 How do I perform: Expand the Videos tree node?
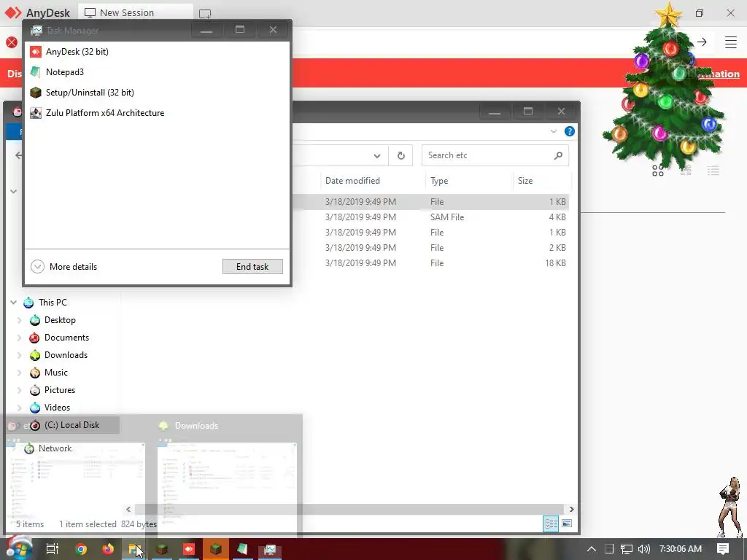coord(20,408)
